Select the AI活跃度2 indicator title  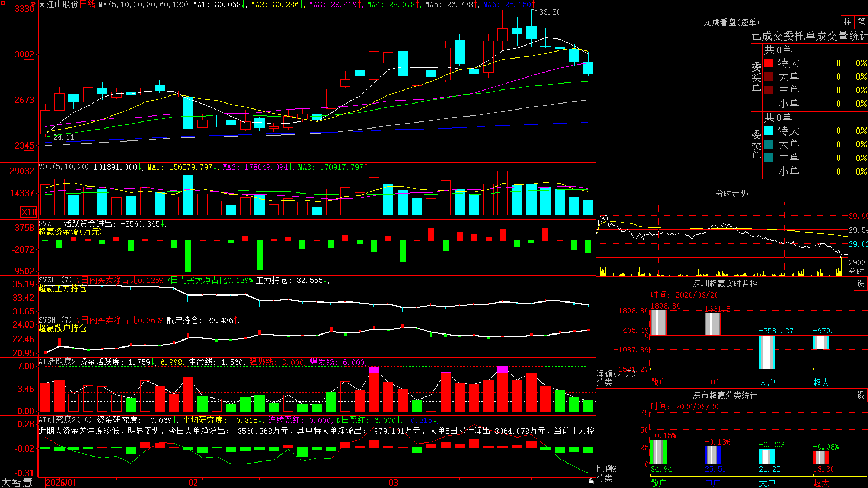(58, 362)
